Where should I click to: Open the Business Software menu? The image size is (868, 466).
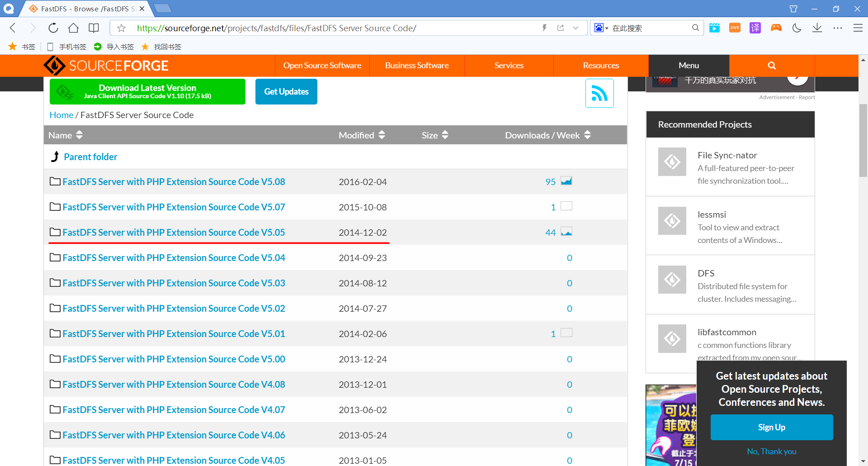click(416, 65)
